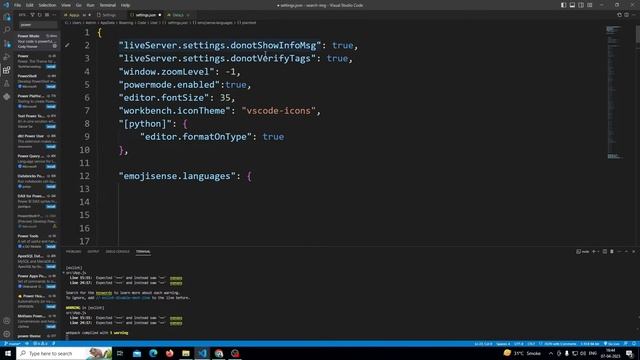Viewport: 640px width, 360px height.
Task: Open the Run menu
Action: tap(91, 5)
